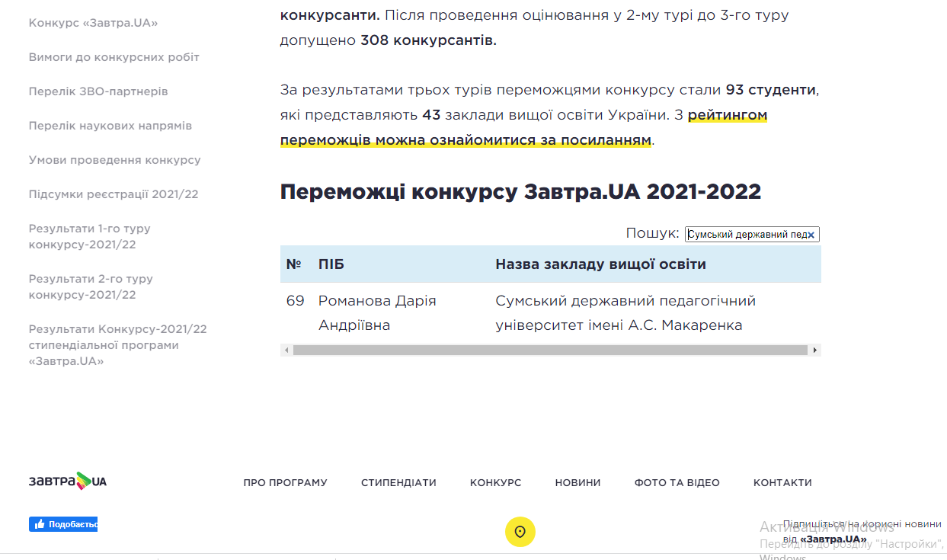Viewport: 947px width, 560px height.
Task: Select Перелік наукових напрямів in sidebar
Action: coord(110,126)
